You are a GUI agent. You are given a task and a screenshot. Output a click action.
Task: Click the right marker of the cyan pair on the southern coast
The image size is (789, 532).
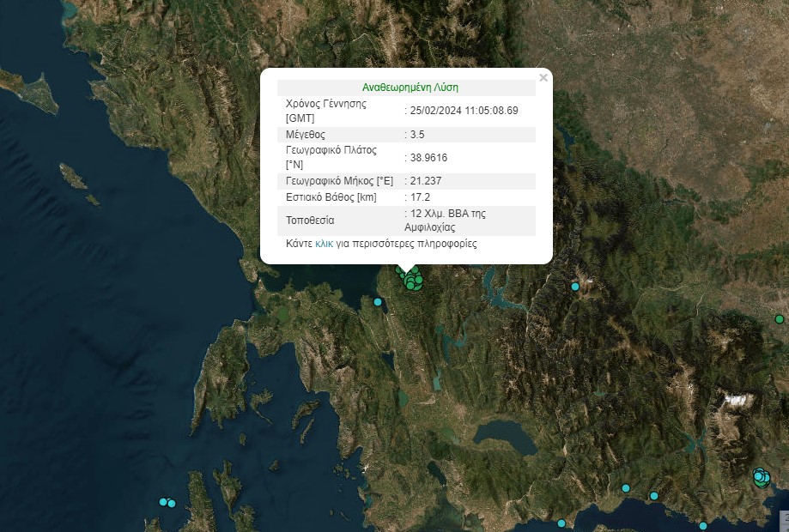point(654,495)
